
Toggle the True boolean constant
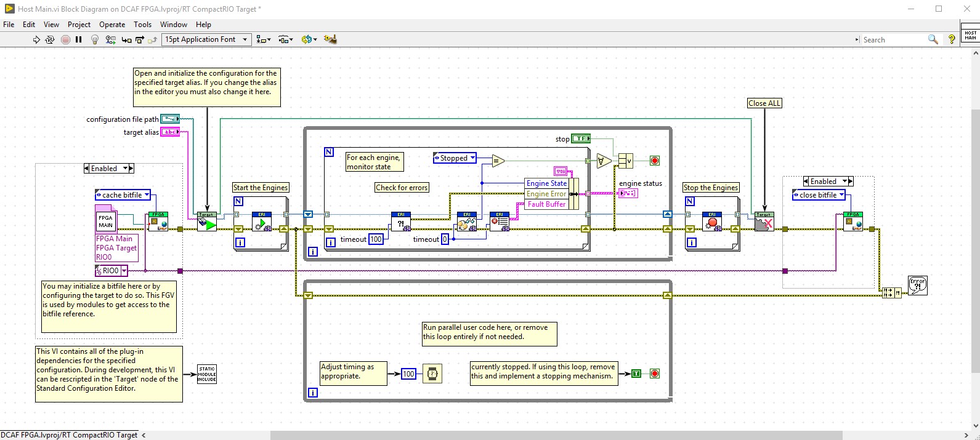coord(636,374)
